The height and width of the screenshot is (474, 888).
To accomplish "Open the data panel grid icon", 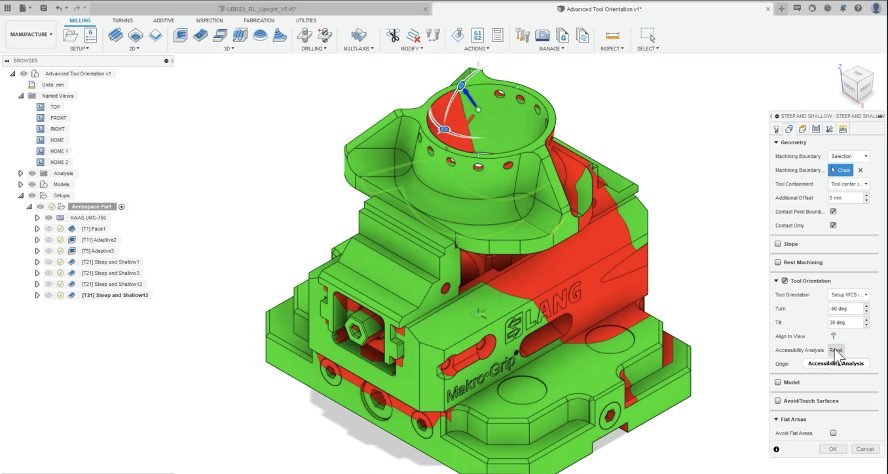I will 8,8.
